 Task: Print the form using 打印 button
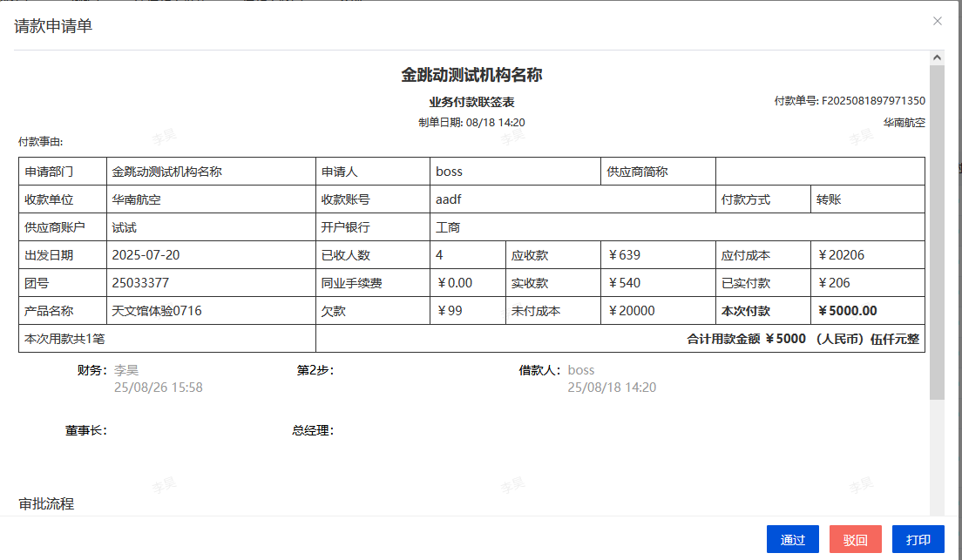918,539
